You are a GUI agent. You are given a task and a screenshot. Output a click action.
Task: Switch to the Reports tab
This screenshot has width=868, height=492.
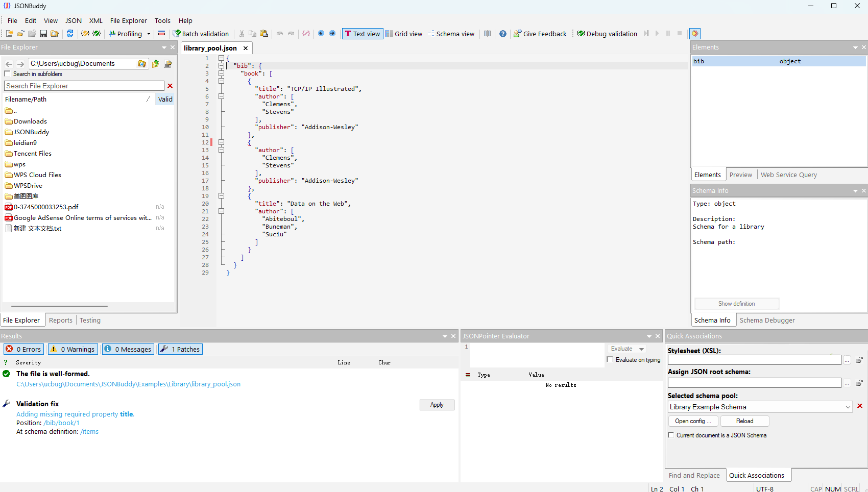tap(61, 320)
